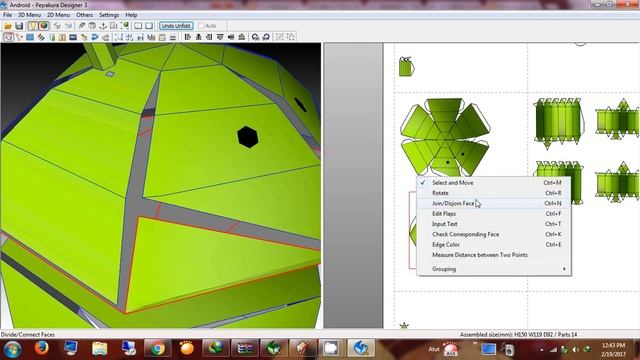Image resolution: width=640 pixels, height=360 pixels.
Task: Open Firefox from the taskbar
Action: [41, 348]
